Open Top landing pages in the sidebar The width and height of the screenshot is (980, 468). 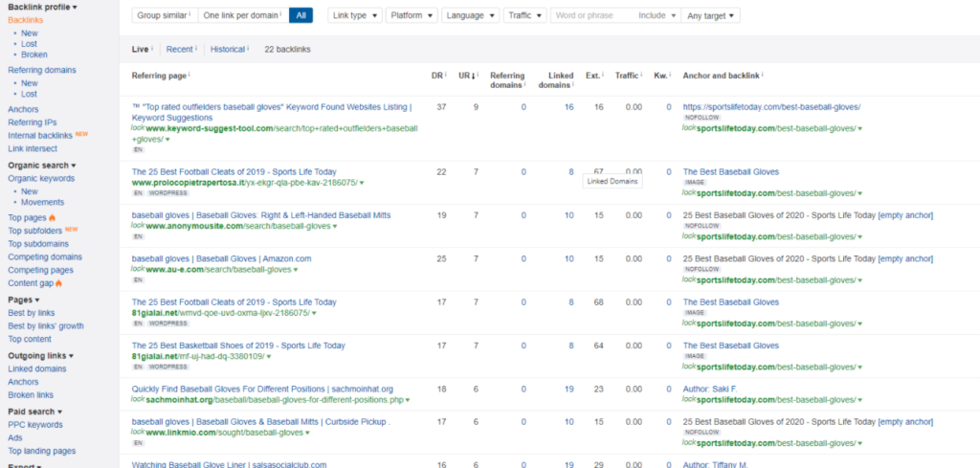tap(42, 451)
